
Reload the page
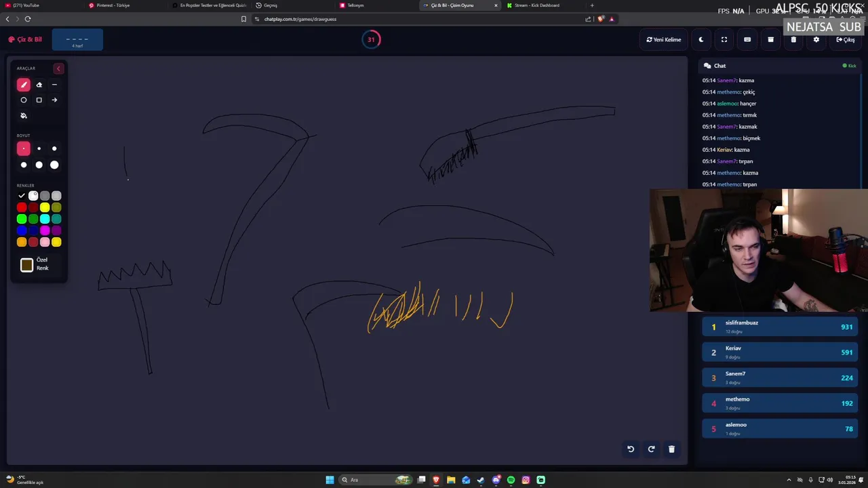27,19
